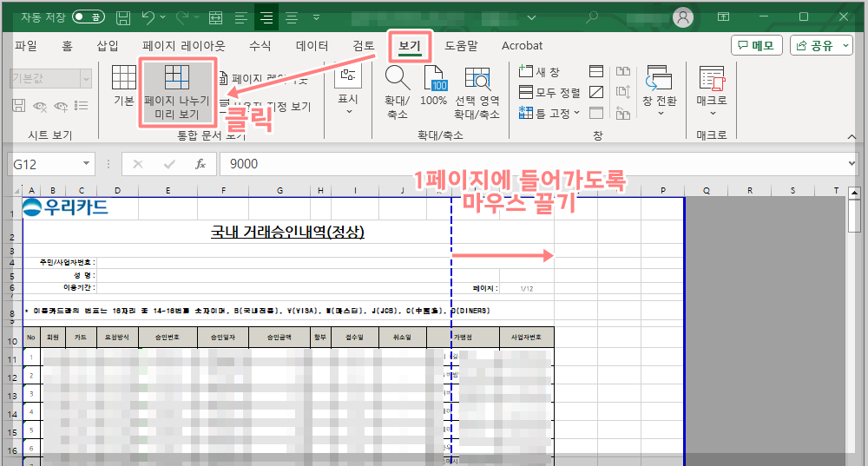Screen dimensions: 868x466
Task: Click the align right icon in title bar
Action: pos(292,17)
